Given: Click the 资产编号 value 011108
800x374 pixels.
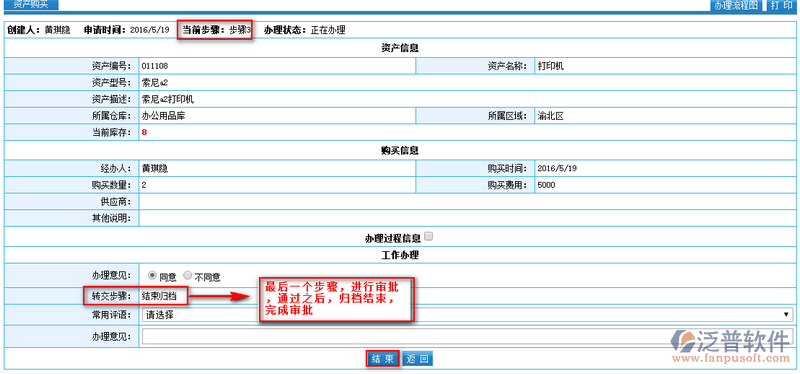Looking at the screenshot, I should coord(155,66).
